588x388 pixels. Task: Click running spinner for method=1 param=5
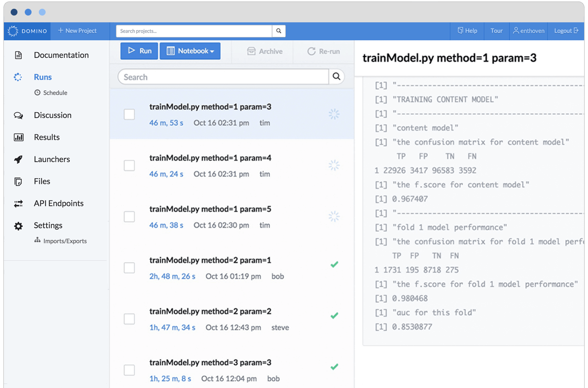click(x=334, y=216)
